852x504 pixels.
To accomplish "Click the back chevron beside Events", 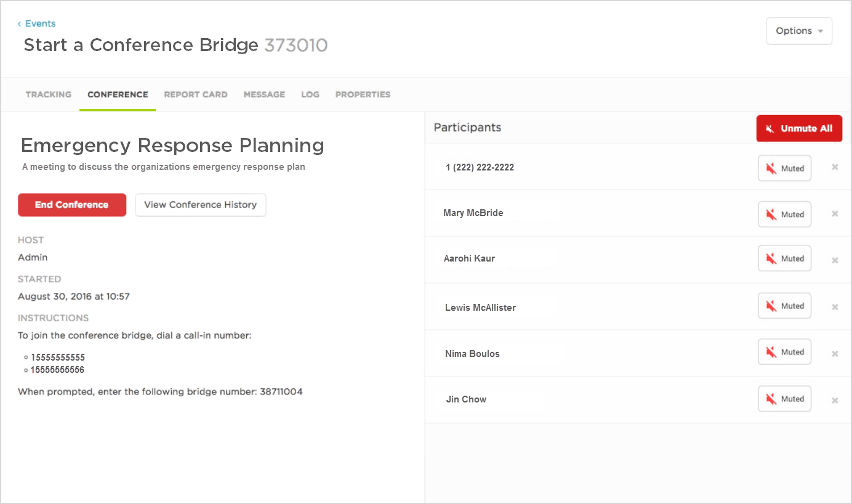I will [20, 24].
